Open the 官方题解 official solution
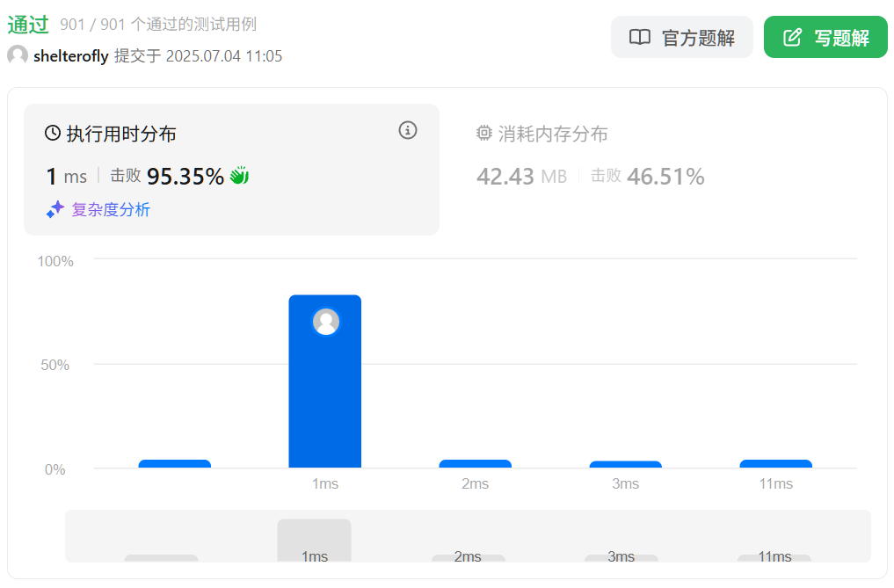This screenshot has width=894, height=588. pyautogui.click(x=681, y=37)
